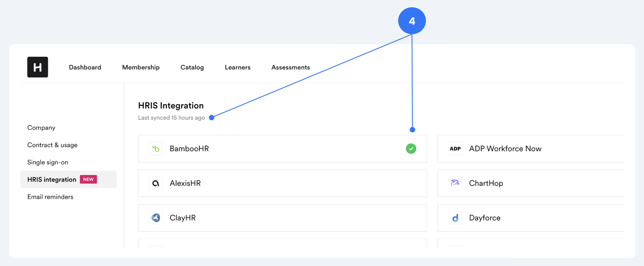Click the ChartHop logo icon

click(455, 183)
